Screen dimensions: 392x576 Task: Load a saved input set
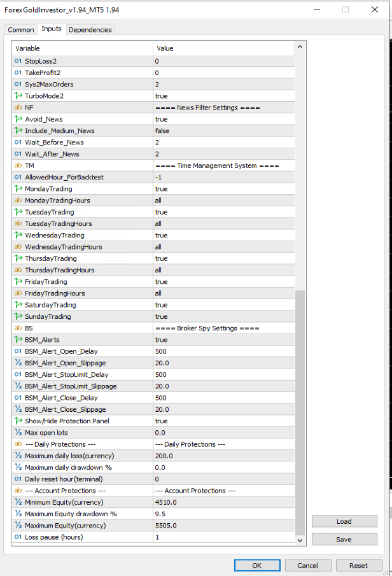(344, 521)
